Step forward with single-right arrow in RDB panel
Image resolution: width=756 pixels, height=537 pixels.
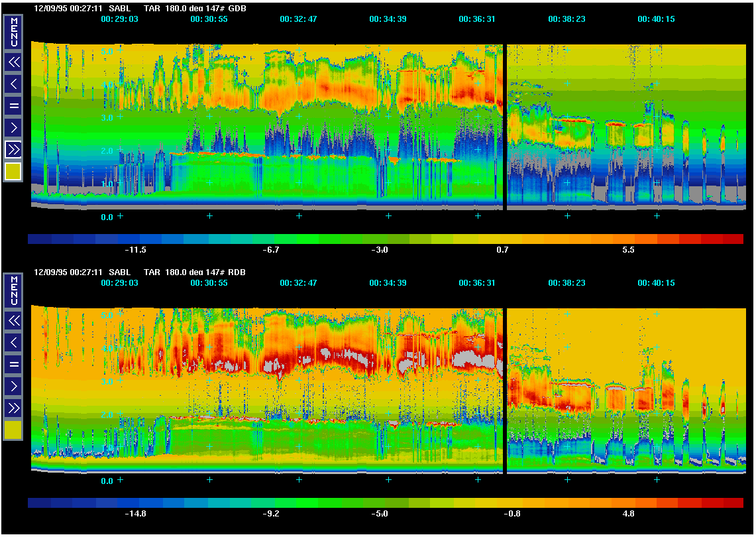13,386
